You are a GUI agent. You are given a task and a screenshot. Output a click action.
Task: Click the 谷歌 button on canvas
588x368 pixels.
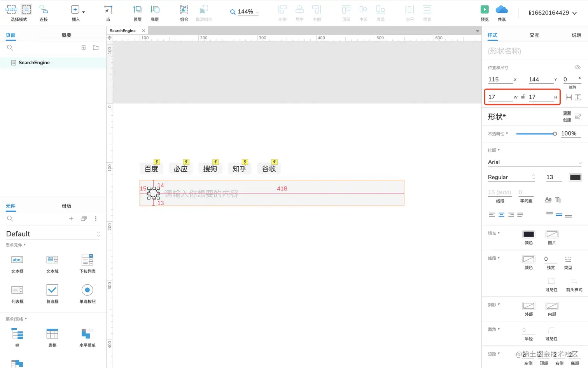tap(269, 169)
